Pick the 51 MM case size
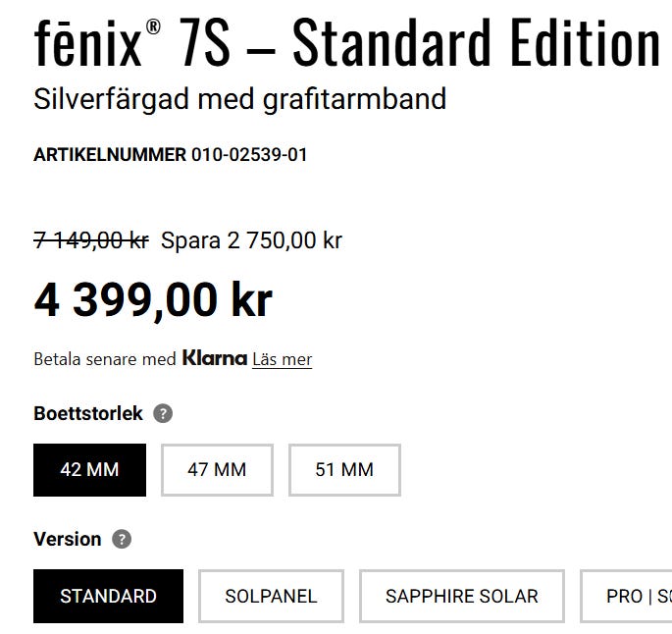Viewport: 672px width, 634px height. pyautogui.click(x=344, y=470)
